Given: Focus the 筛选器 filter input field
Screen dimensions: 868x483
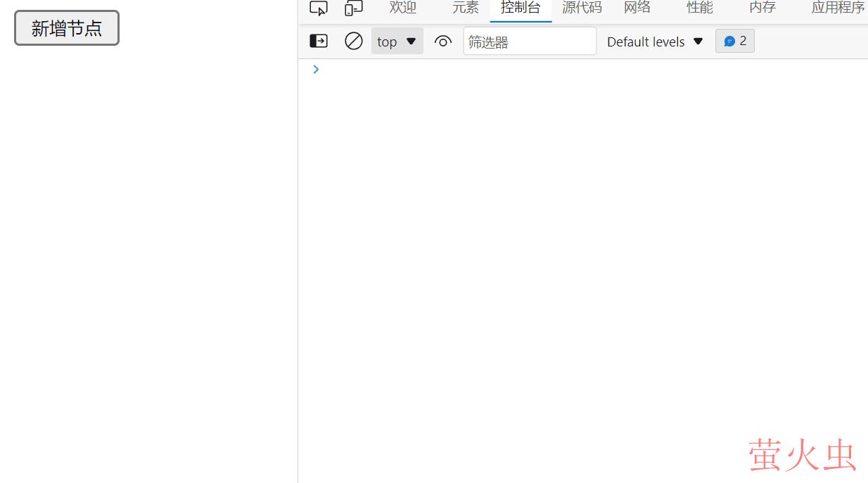Looking at the screenshot, I should [x=529, y=42].
